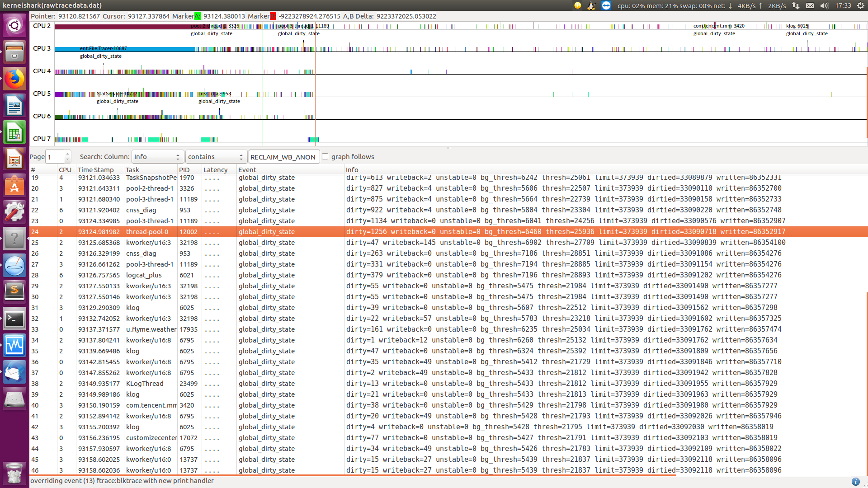
Task: Open Firefox from the dock
Action: pos(14,79)
